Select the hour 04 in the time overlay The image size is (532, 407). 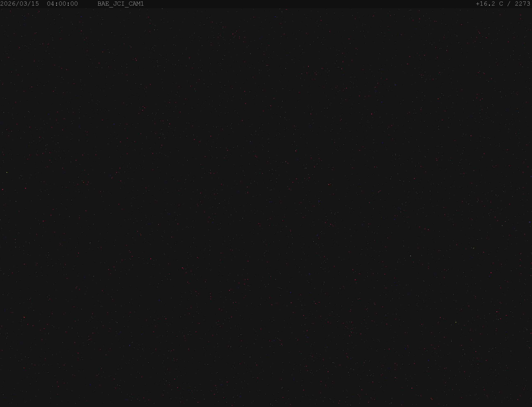[x=51, y=4]
